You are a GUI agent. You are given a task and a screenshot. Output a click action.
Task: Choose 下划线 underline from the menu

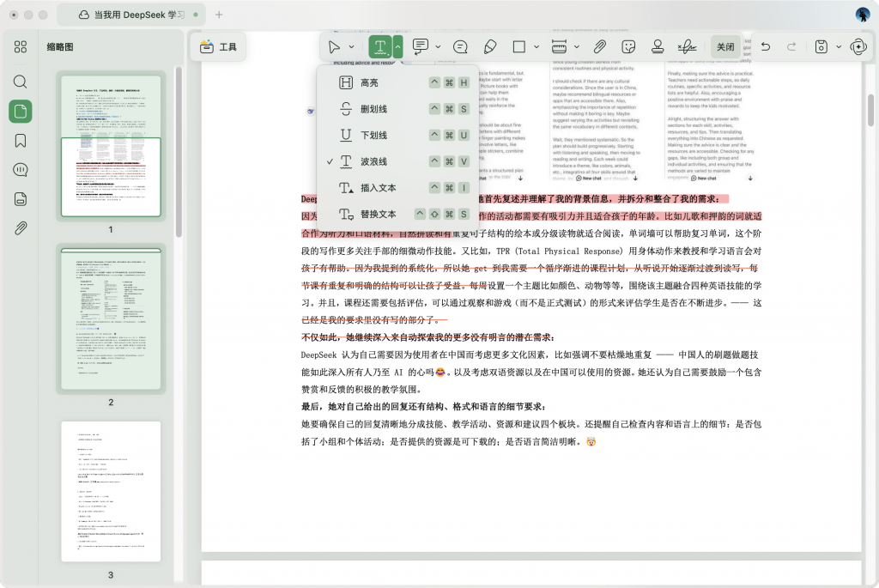tap(397, 135)
